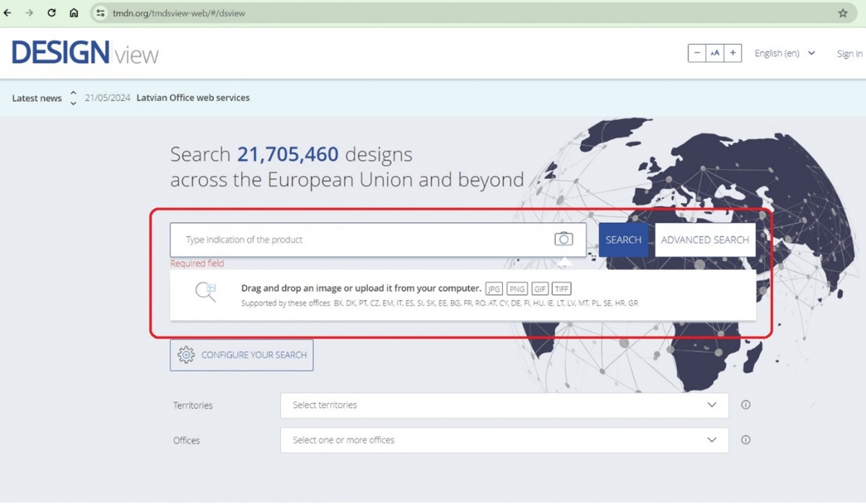Click the JPG format tag
The height and width of the screenshot is (504, 866).
(494, 288)
